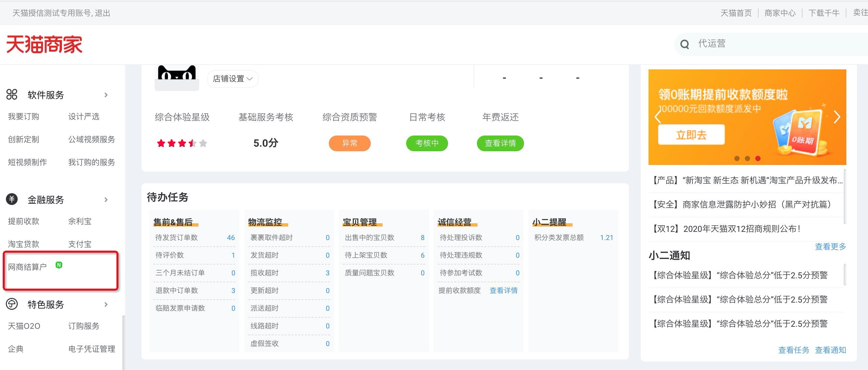Click the 软件服务 grid icon
Screen dimensions: 868x370
click(12, 95)
